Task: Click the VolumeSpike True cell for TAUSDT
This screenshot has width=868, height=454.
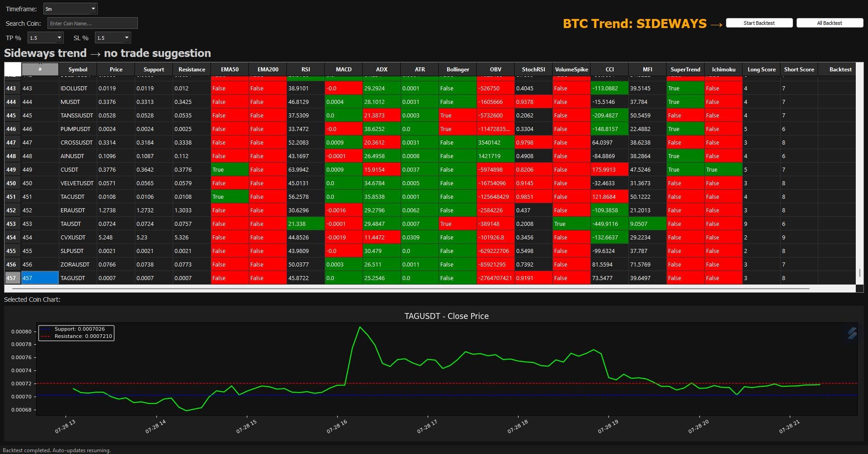Action: 571,224
